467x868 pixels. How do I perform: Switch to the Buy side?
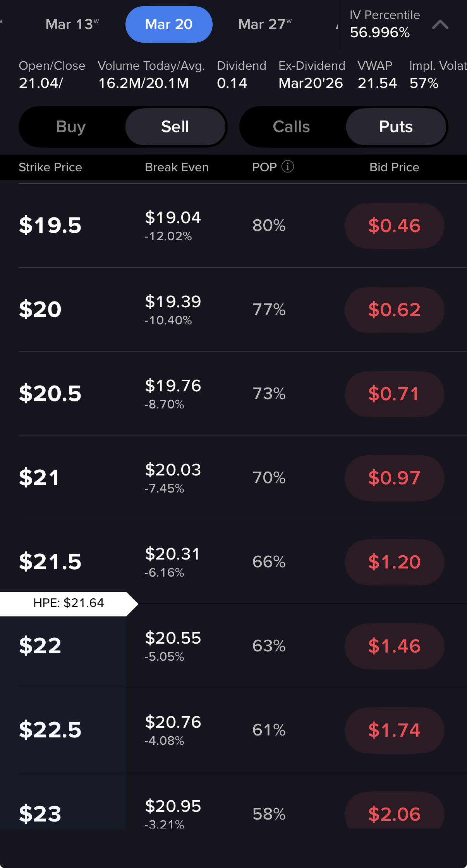(x=71, y=127)
